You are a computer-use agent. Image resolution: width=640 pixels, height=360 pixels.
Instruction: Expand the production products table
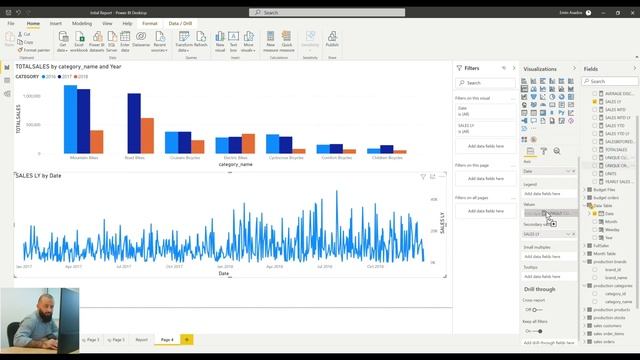coord(584,310)
